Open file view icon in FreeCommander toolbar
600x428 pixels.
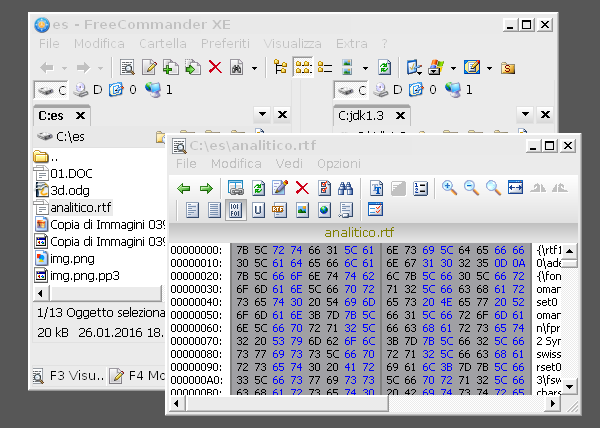click(127, 68)
